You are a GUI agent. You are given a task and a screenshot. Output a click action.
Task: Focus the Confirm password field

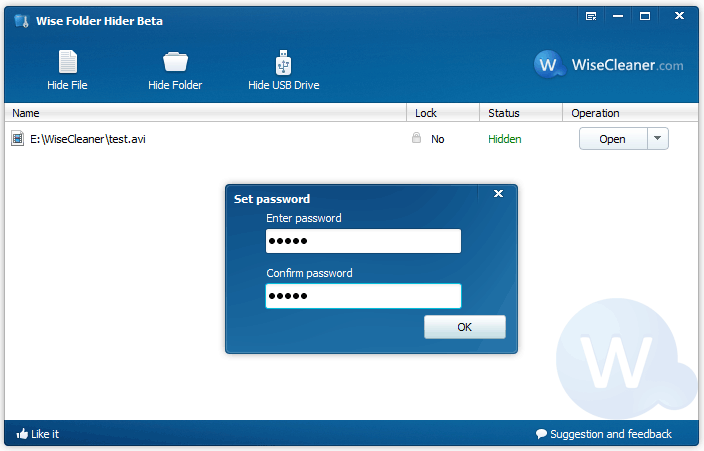(x=363, y=296)
